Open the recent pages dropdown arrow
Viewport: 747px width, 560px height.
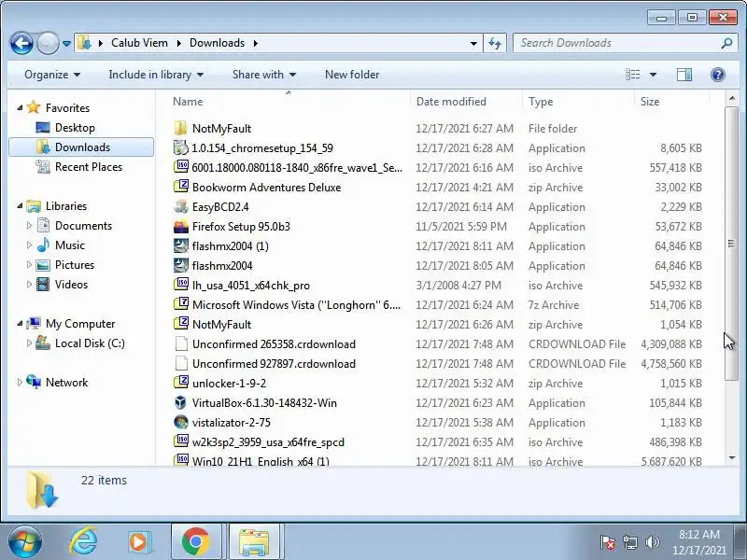coord(66,44)
